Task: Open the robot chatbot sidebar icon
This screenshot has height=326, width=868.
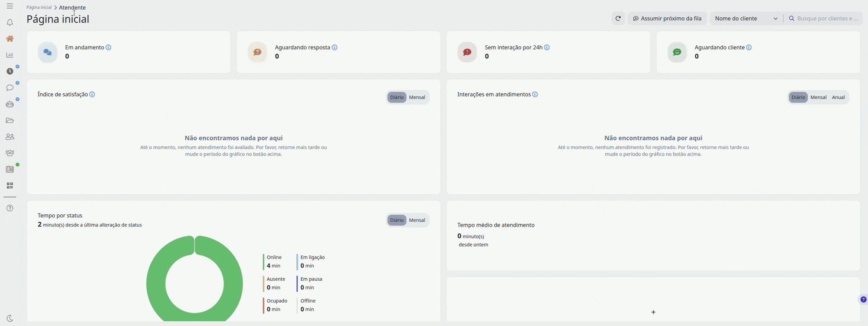Action: 10,104
